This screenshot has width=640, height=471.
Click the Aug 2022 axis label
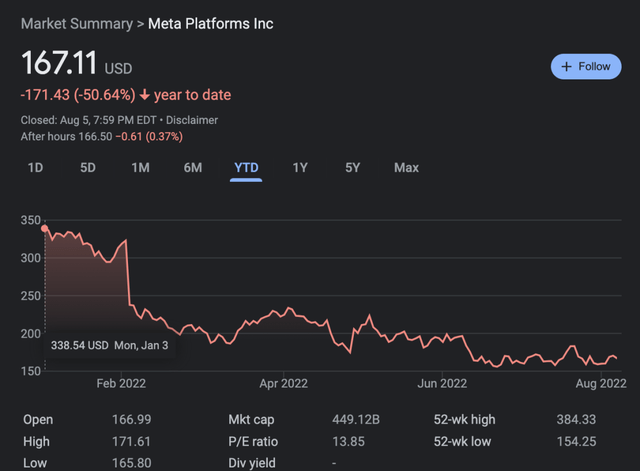click(600, 383)
